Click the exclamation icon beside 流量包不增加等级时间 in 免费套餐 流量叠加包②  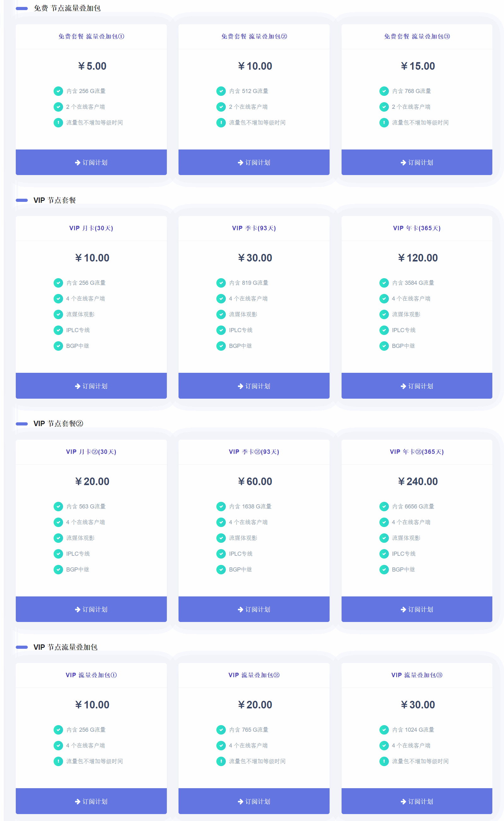(x=221, y=123)
